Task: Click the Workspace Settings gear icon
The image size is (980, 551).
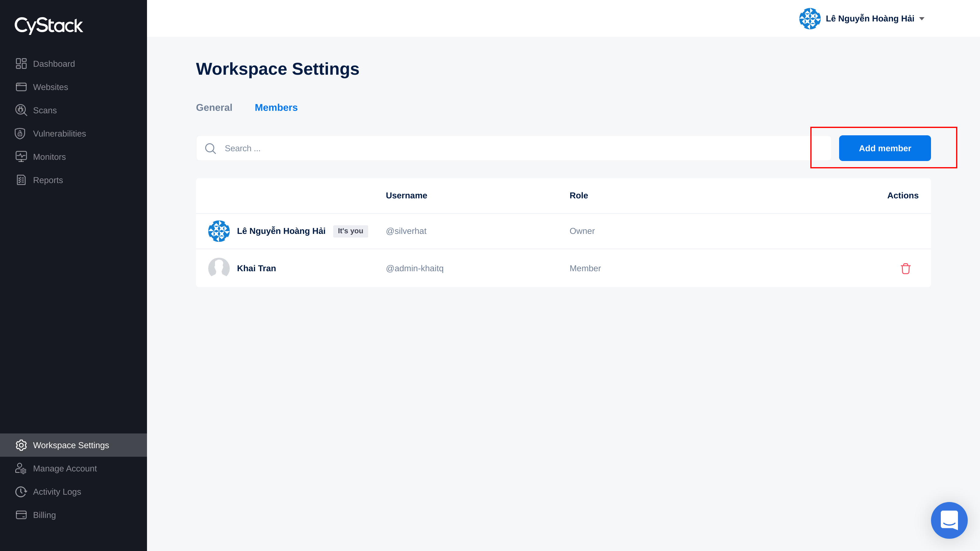Action: point(21,445)
